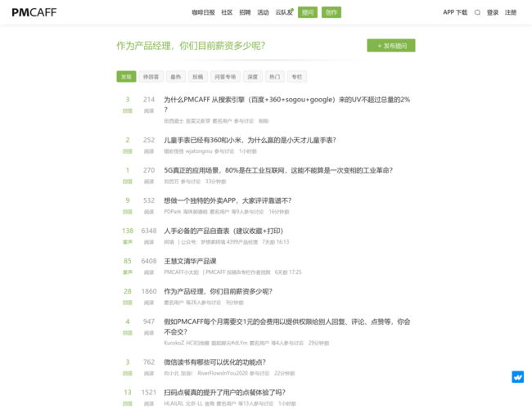
Task: Open 活动 in the top navigation
Action: pyautogui.click(x=263, y=12)
